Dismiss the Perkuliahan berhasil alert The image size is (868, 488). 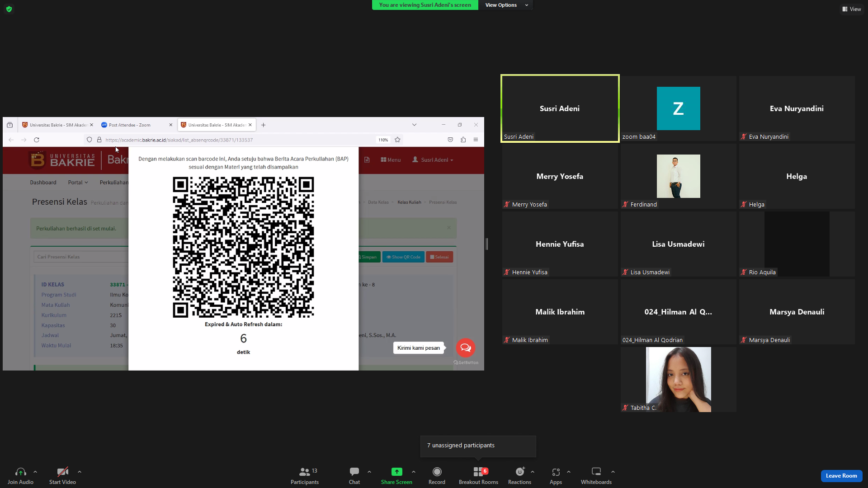click(449, 228)
